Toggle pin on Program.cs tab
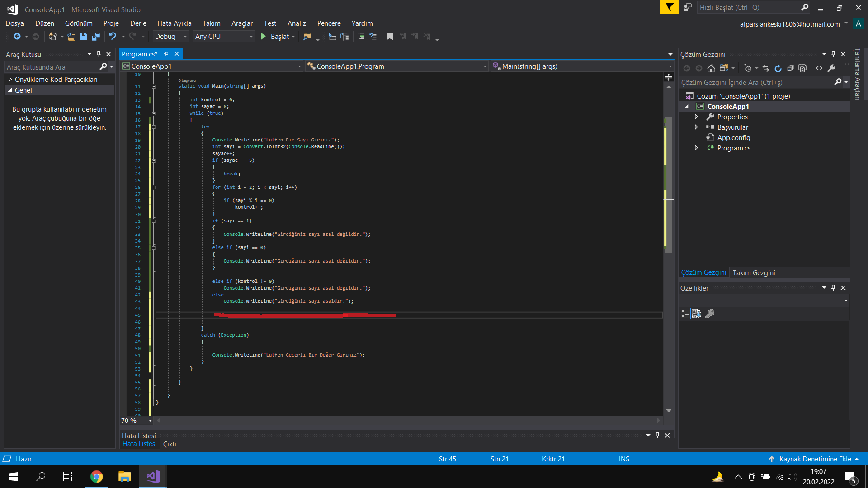Image resolution: width=868 pixels, height=488 pixels. (x=166, y=54)
